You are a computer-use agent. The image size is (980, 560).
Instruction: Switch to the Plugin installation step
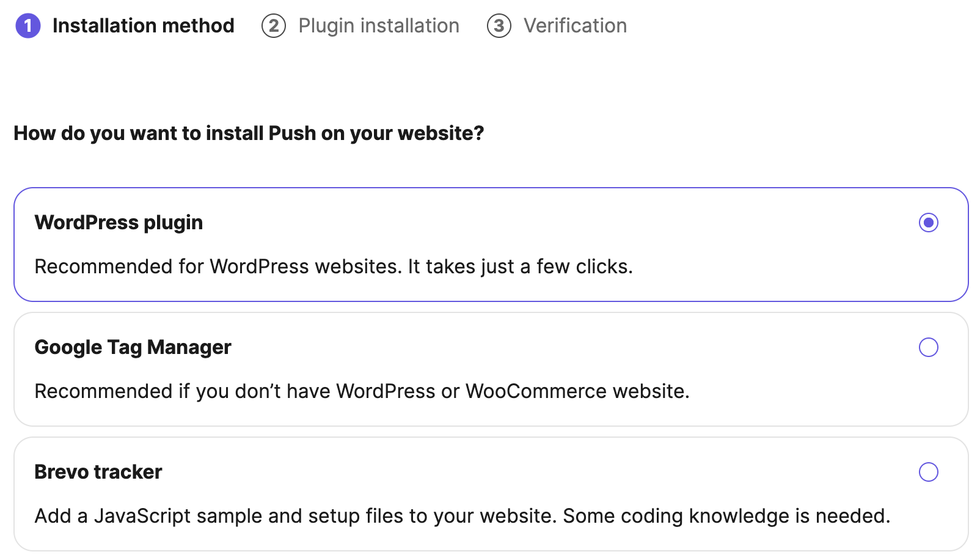[379, 26]
